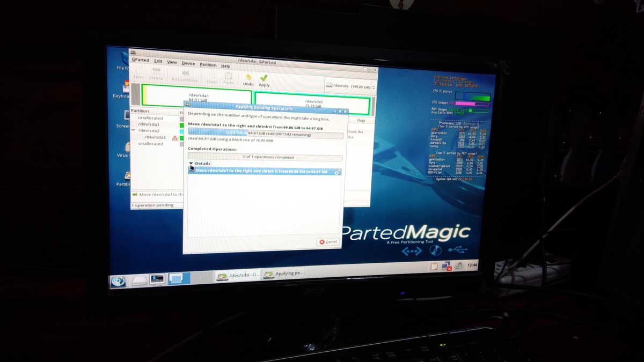Launch the terminal icon in the taskbar
Screen dimensions: 644x362
coord(157,279)
